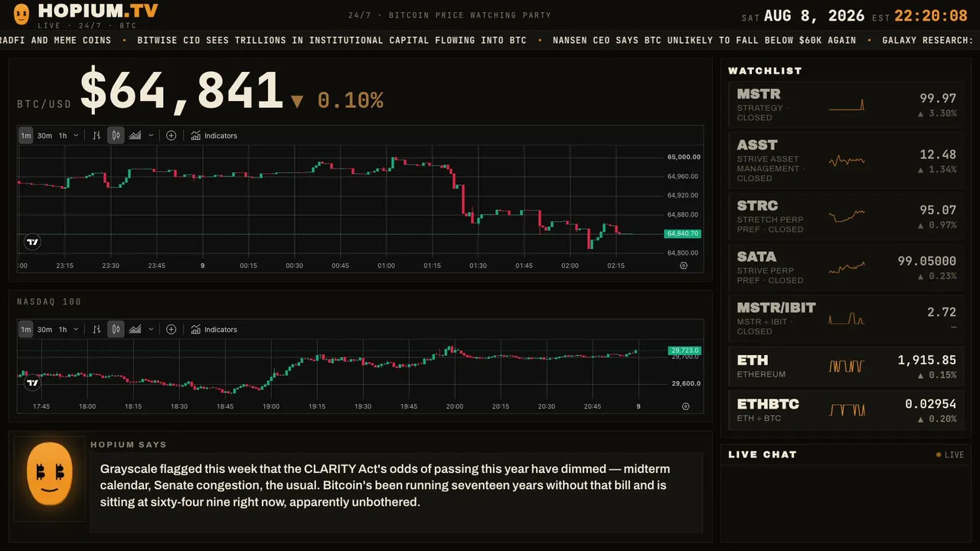
Task: Click the NASDAQ 100 chart title
Action: click(49, 302)
